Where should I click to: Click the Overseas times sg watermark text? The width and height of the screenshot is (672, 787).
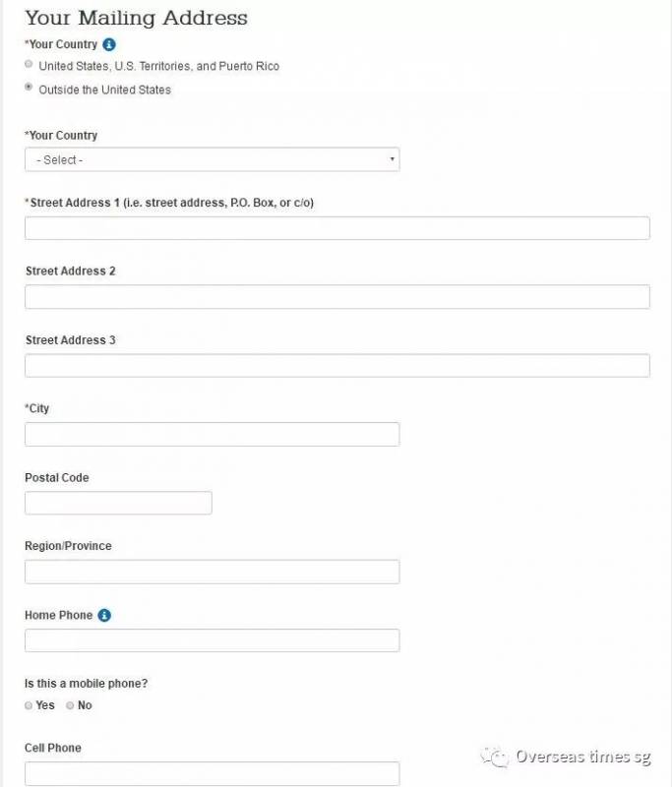tap(583, 757)
